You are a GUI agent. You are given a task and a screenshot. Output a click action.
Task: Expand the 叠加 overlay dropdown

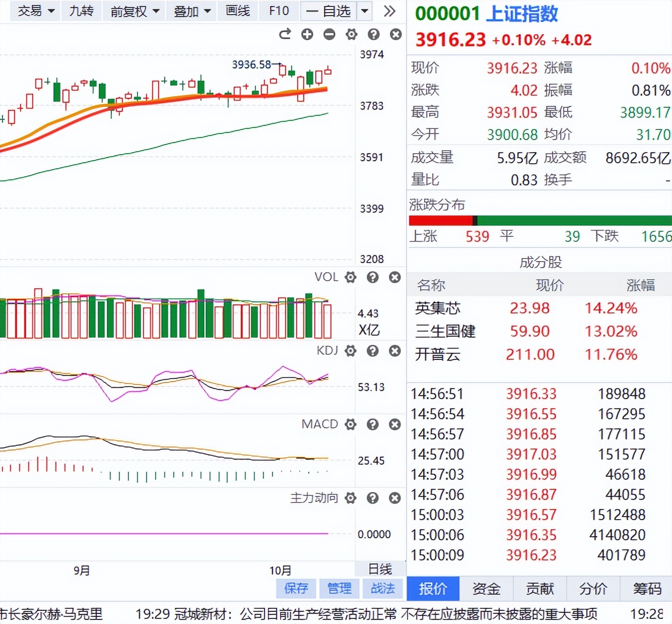pos(191,11)
